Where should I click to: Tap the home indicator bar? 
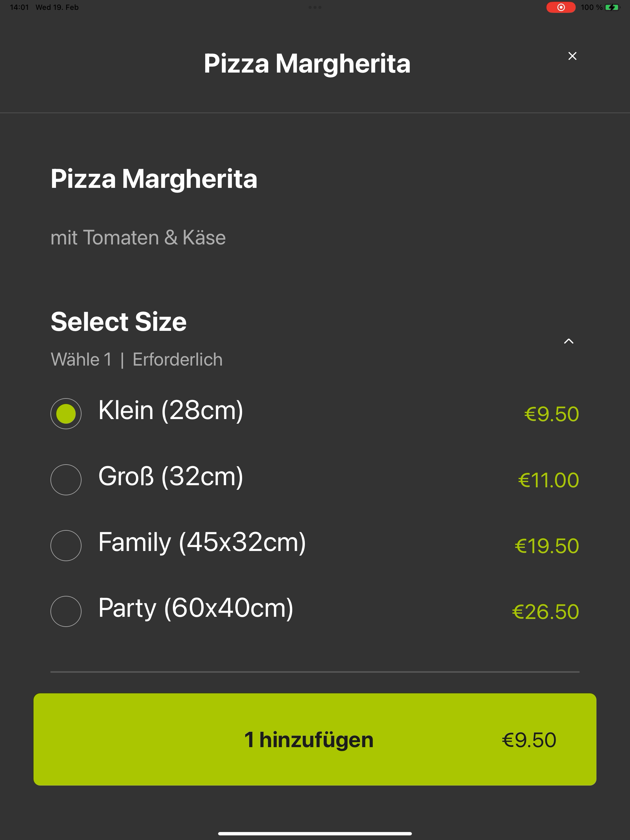click(x=315, y=834)
